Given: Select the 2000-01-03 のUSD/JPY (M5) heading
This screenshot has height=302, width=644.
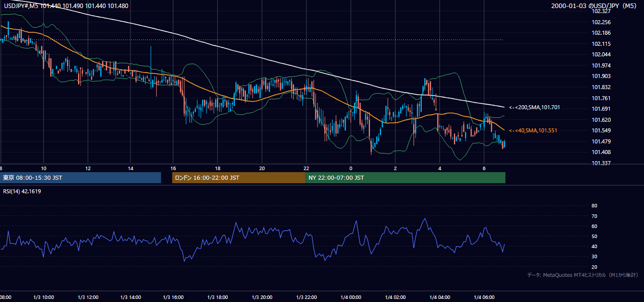Looking at the screenshot, I should tap(595, 6).
